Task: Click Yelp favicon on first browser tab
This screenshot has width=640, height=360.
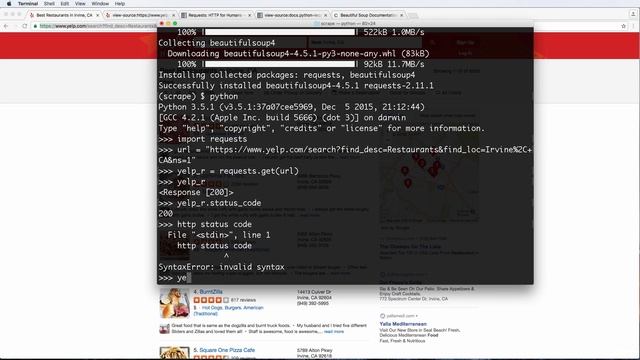Action: pyautogui.click(x=32, y=15)
